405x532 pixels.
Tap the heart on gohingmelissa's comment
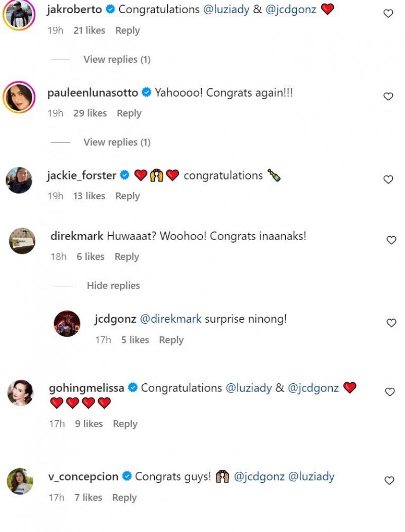[x=390, y=392]
